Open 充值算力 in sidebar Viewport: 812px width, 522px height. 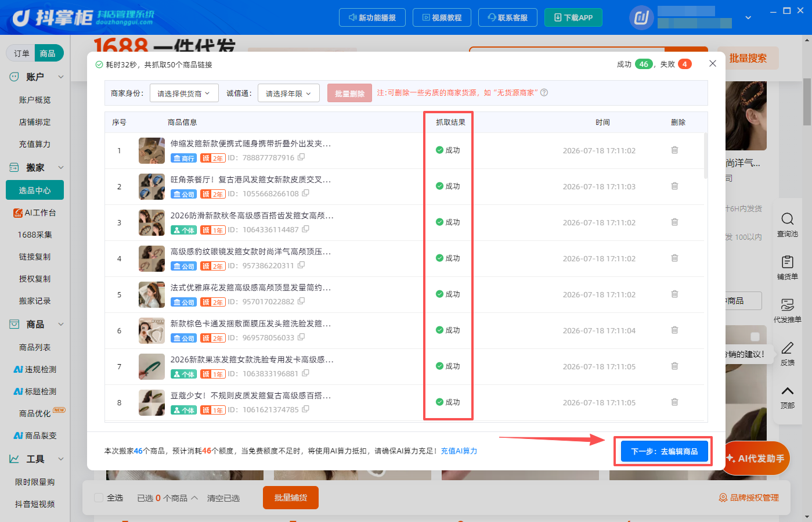pyautogui.click(x=35, y=144)
